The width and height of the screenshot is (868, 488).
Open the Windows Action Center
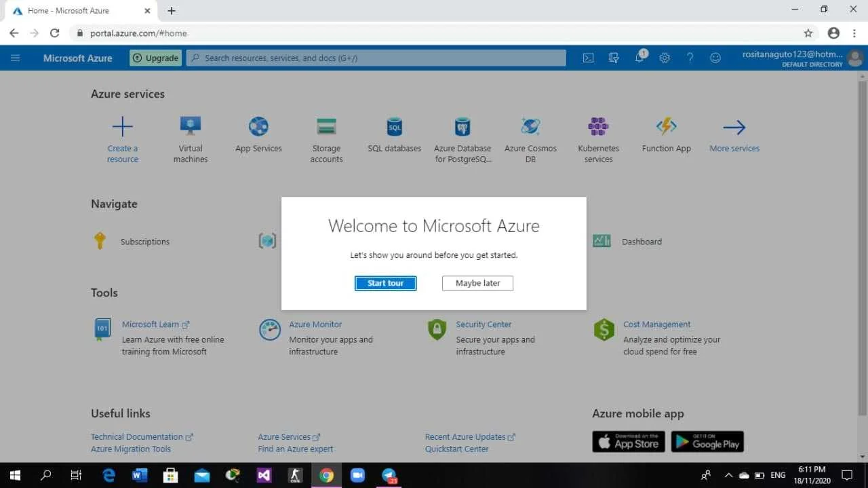tap(847, 476)
